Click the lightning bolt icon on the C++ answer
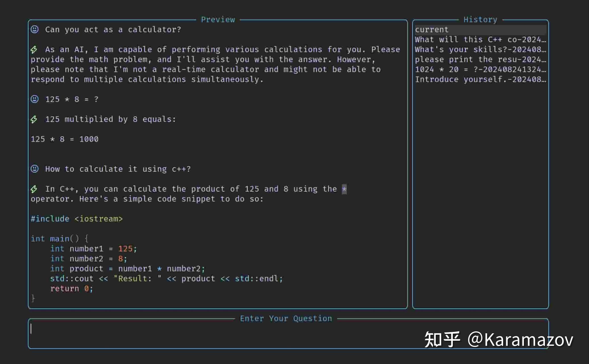 34,189
